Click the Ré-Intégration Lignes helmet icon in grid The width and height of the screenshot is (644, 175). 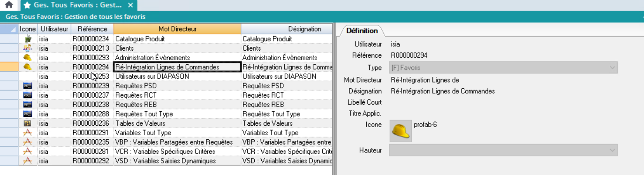[28, 67]
